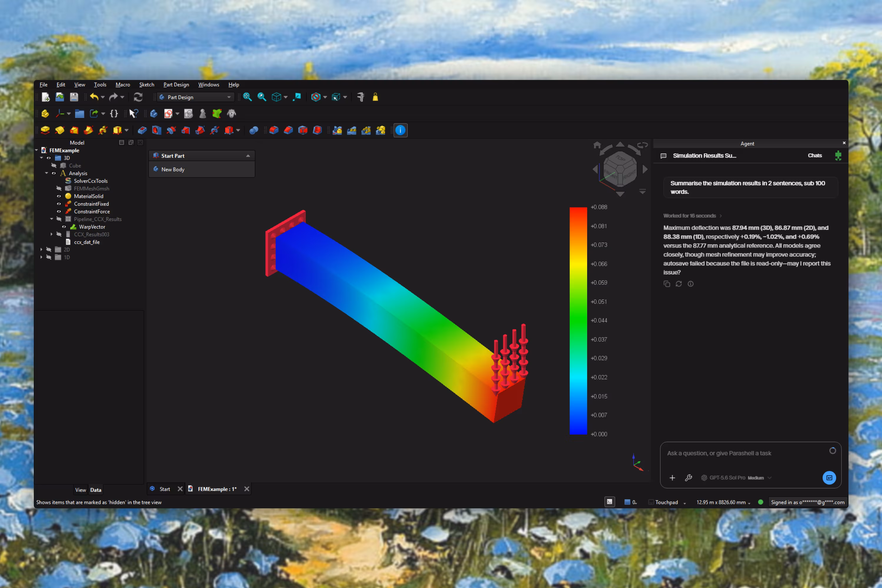Open the Touchpad navigation style dropdown
This screenshot has height=588, width=882.
[x=667, y=502]
